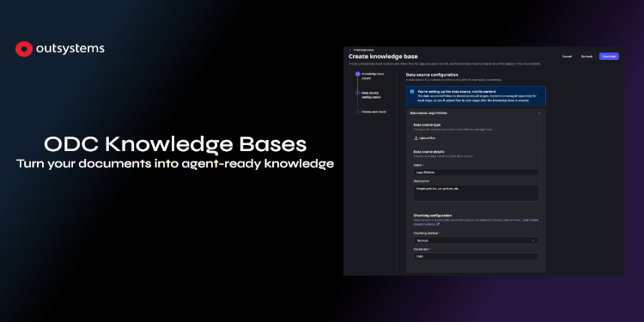
Task: Click the Continue button
Action: 609,57
